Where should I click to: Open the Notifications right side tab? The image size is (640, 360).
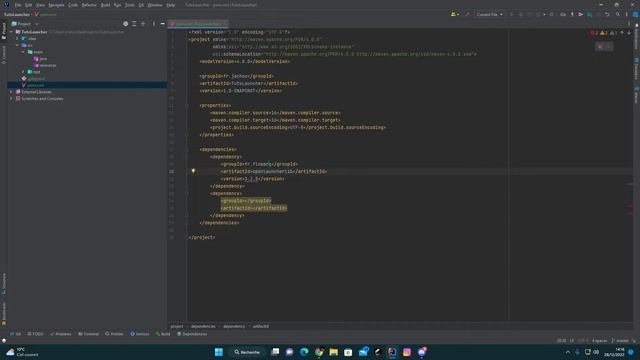636,37
